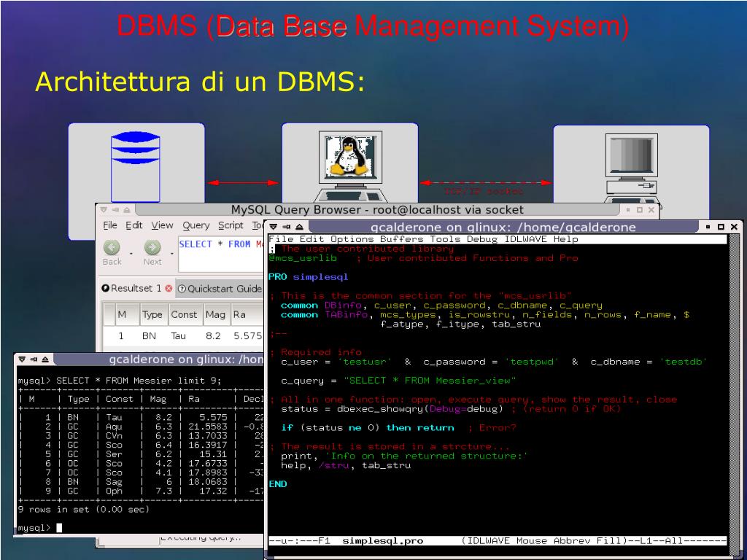The height and width of the screenshot is (560, 747).
Task: Open the File menu in MySQL Query Browser
Action: pyautogui.click(x=110, y=225)
